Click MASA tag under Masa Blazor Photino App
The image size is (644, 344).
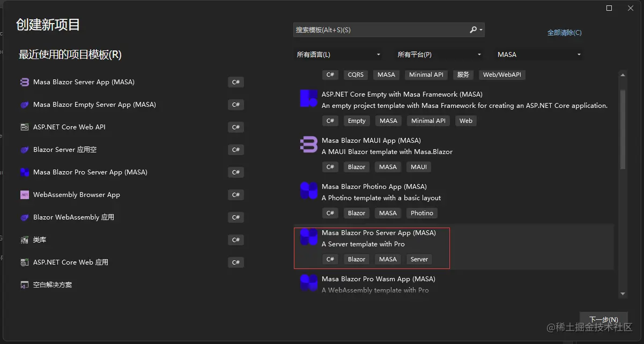[x=388, y=213]
